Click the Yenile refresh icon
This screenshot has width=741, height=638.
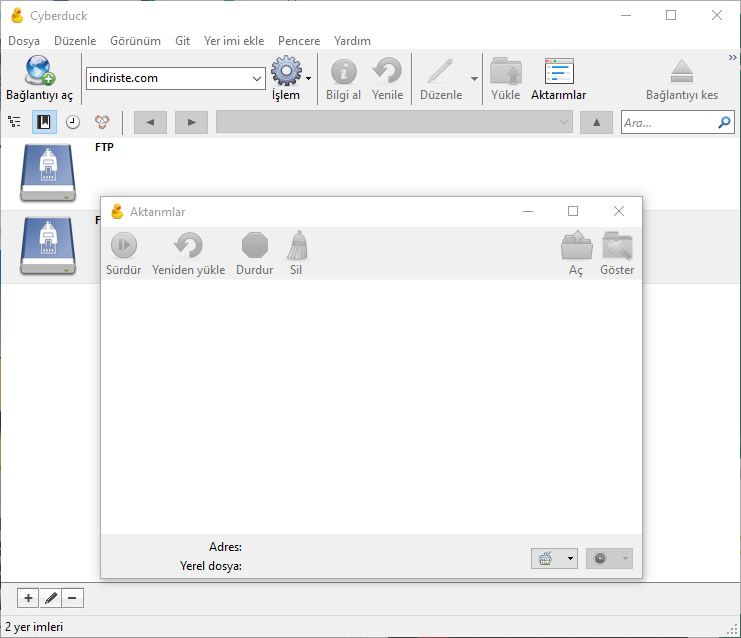click(x=387, y=71)
